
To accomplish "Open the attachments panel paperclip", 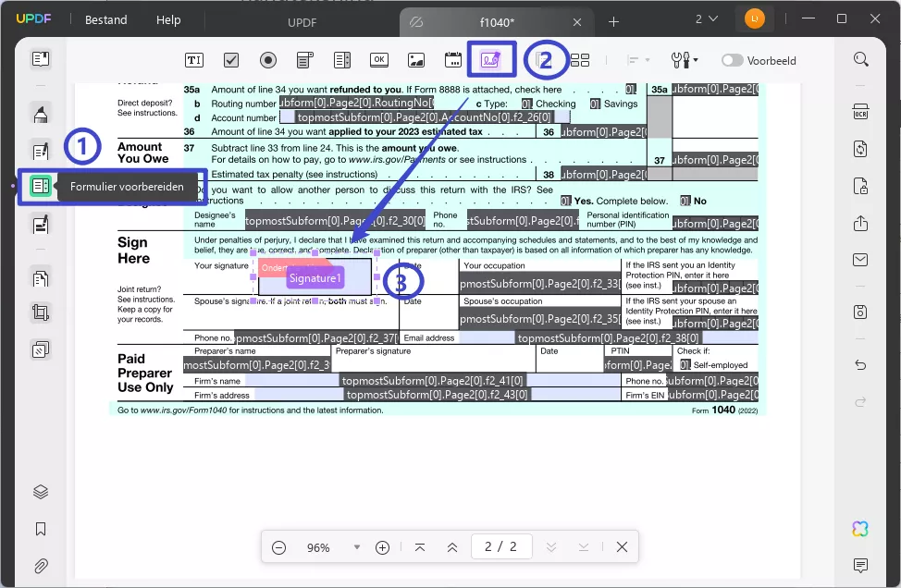I will point(41,565).
